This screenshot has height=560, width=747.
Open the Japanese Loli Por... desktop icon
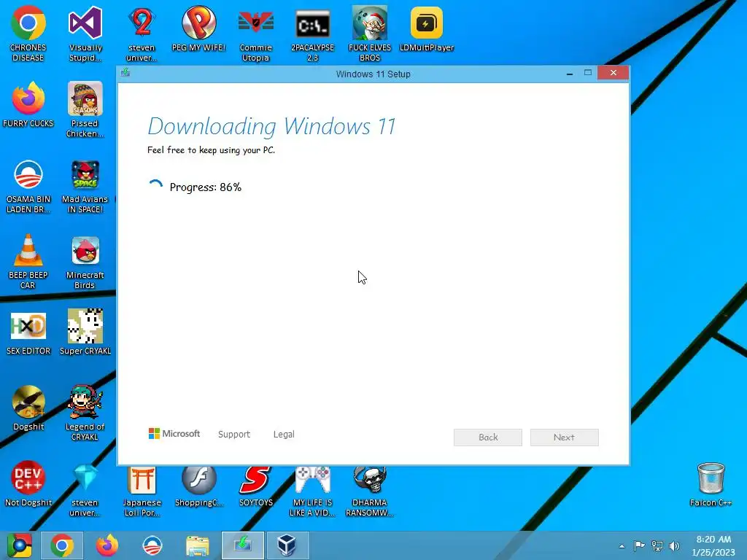[142, 491]
